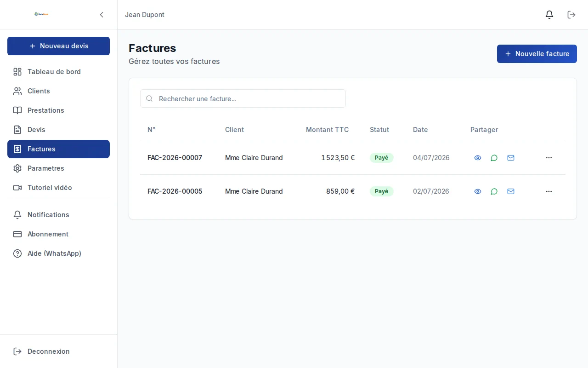Navigate to Devis page
Viewport: 588px width, 368px height.
[58, 130]
